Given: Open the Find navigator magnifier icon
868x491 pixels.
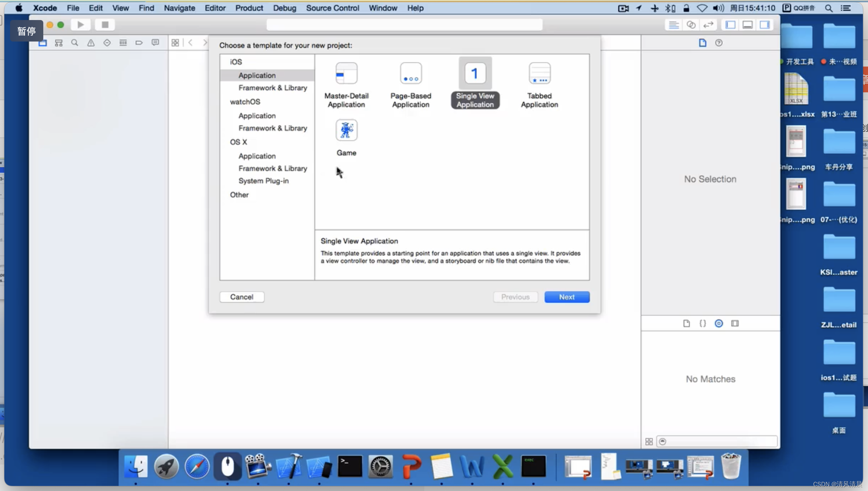Looking at the screenshot, I should tap(74, 43).
